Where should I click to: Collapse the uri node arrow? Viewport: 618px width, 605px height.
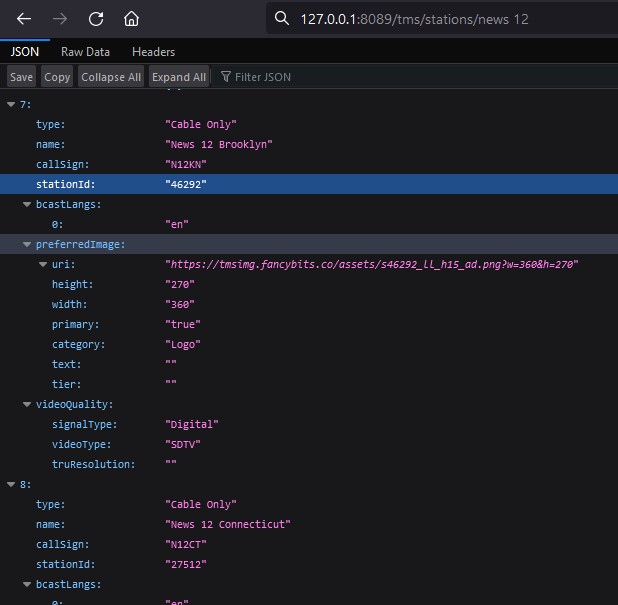(x=43, y=264)
